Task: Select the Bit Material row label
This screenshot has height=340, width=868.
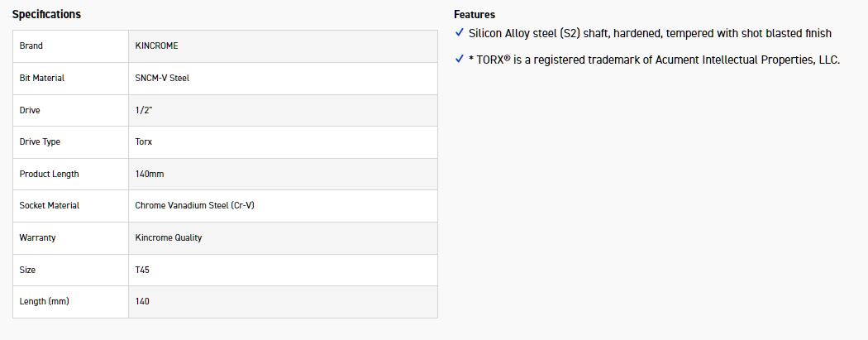Action: 42,79
